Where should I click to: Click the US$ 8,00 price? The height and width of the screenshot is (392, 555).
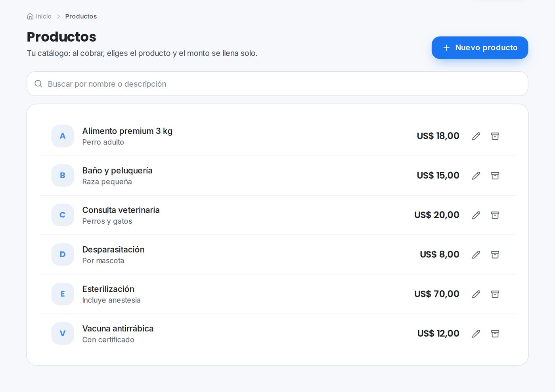[440, 254]
